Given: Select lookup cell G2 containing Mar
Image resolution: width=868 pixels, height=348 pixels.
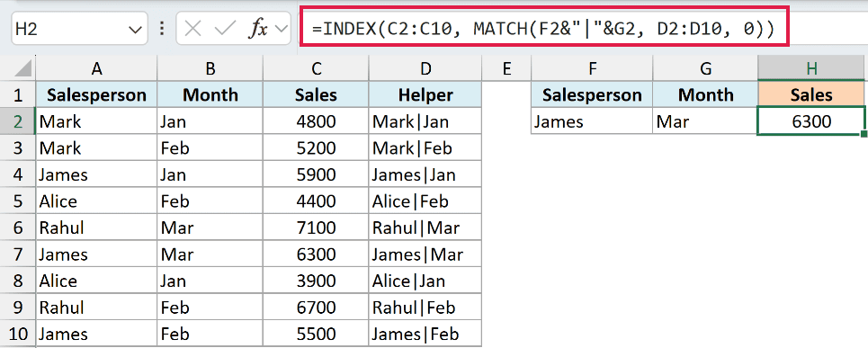Looking at the screenshot, I should pos(705,121).
